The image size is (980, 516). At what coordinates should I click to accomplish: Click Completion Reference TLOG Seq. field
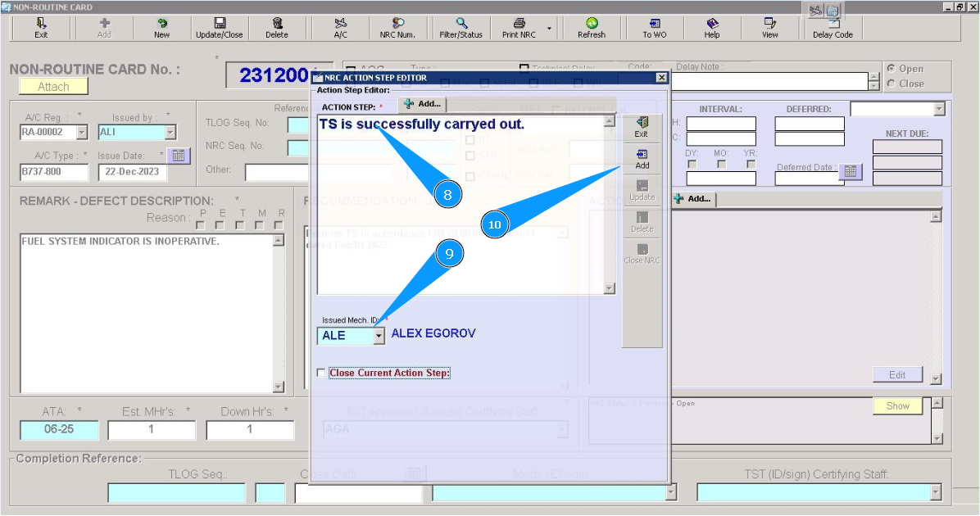coord(177,493)
